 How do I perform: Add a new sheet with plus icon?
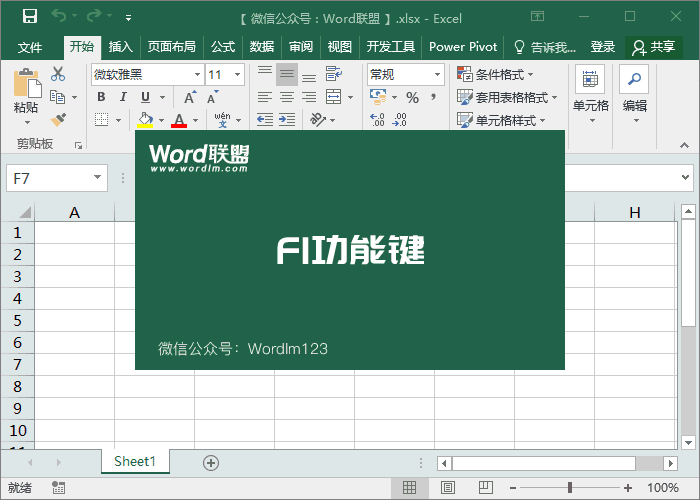[211, 463]
